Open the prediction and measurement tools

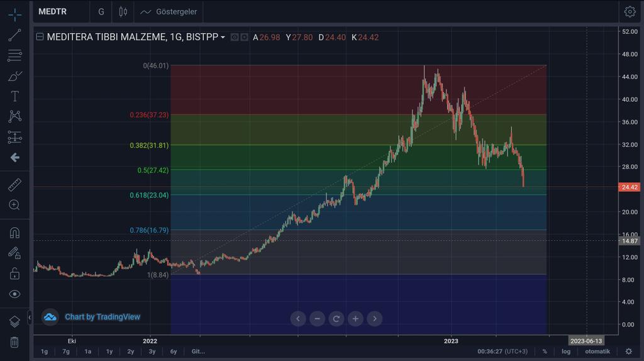click(x=15, y=136)
